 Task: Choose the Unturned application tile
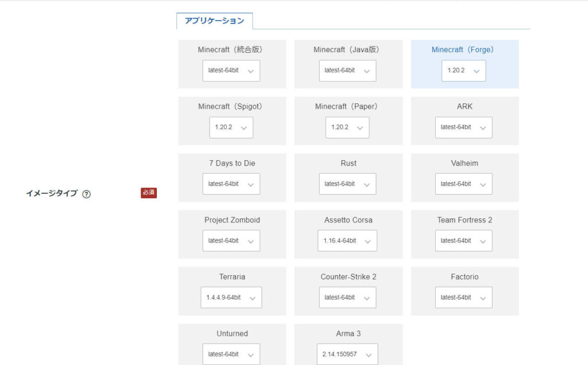click(232, 334)
